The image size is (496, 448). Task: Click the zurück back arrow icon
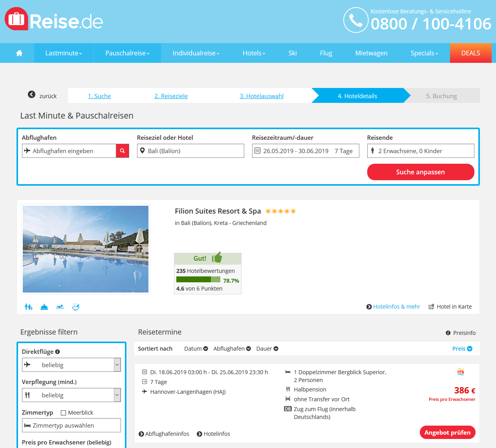point(31,94)
